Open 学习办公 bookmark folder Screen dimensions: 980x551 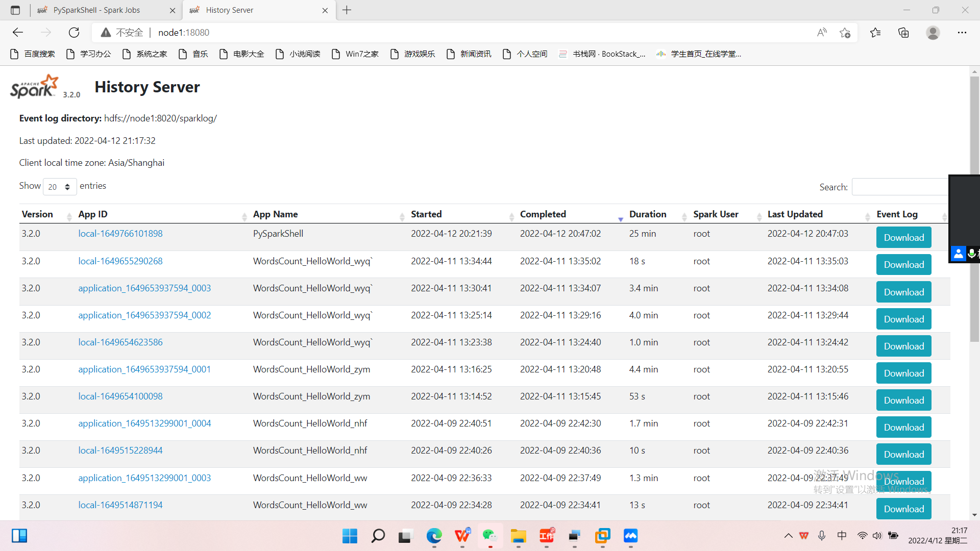coord(89,54)
